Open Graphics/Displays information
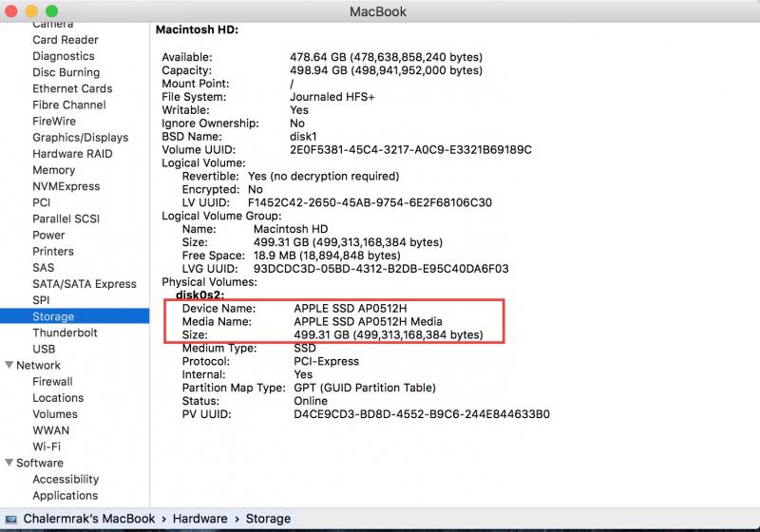 pyautogui.click(x=81, y=138)
